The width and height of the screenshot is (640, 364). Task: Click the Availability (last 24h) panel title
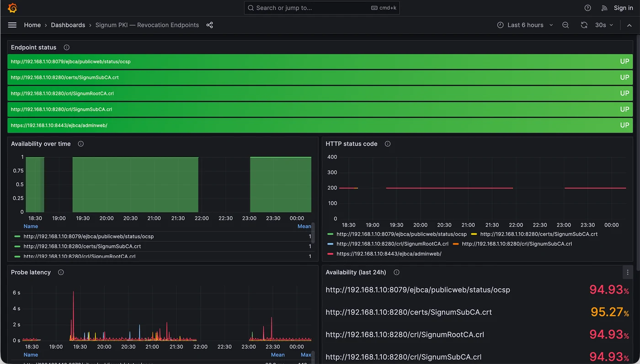point(356,272)
